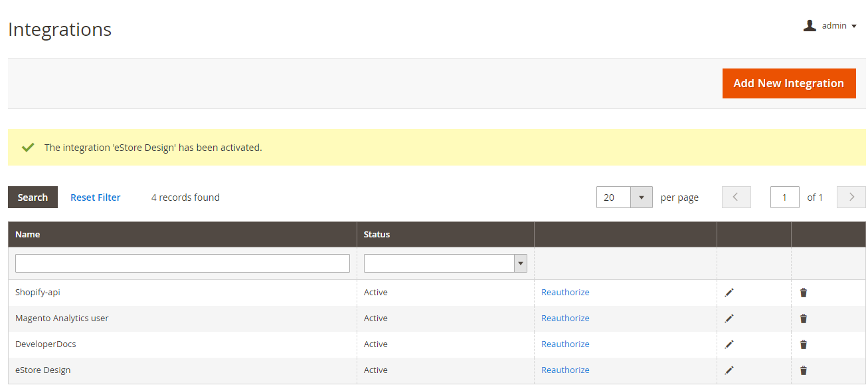The width and height of the screenshot is (868, 387).
Task: Reauthorize the eStore Design integration
Action: [x=565, y=370]
